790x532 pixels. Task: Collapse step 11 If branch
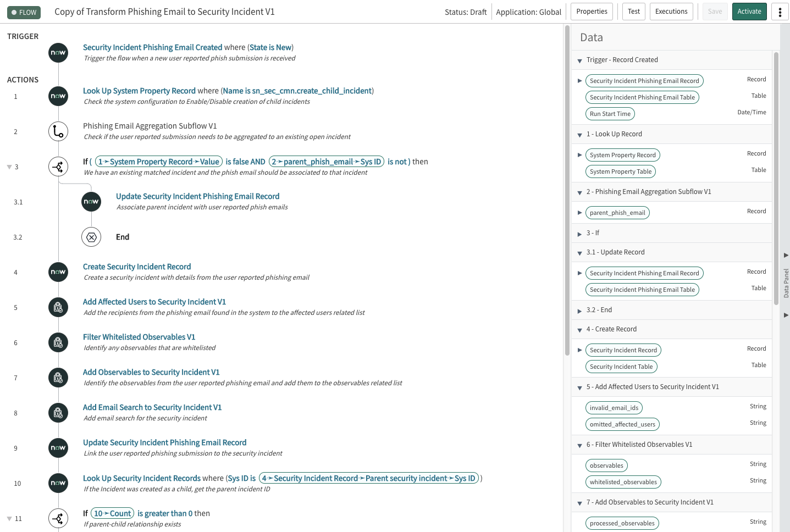point(9,518)
